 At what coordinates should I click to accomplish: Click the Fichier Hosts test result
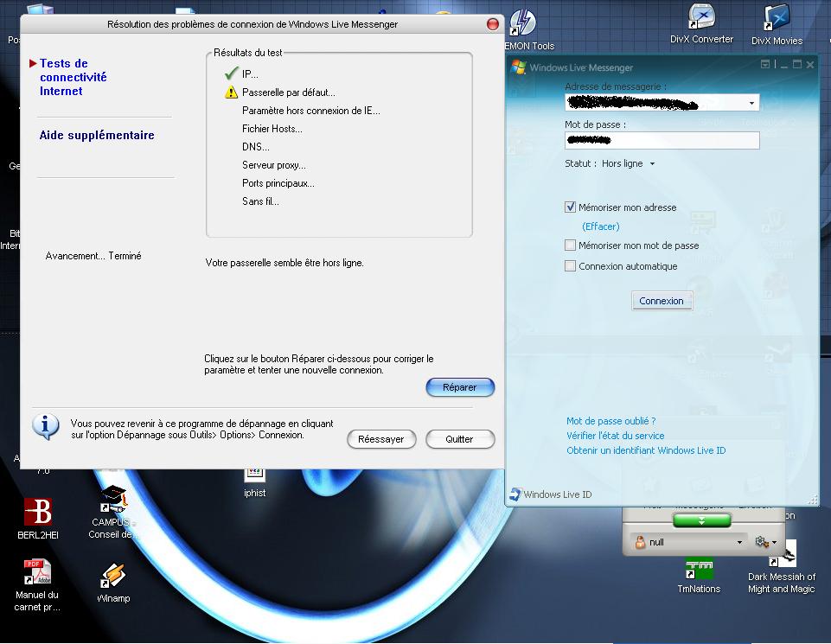272,129
